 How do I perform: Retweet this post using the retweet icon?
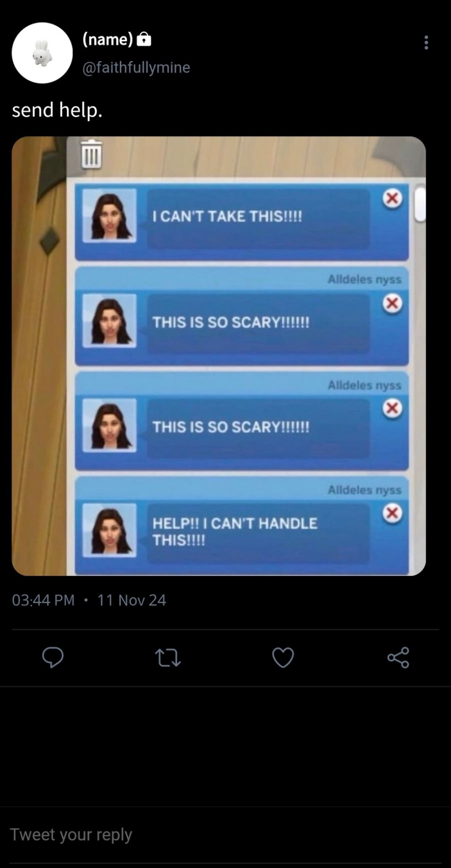tap(168, 658)
